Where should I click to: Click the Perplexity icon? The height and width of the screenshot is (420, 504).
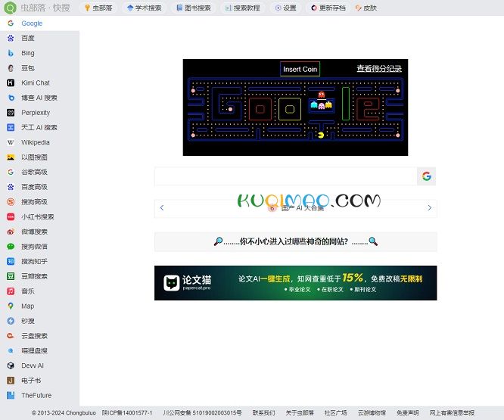(x=11, y=113)
